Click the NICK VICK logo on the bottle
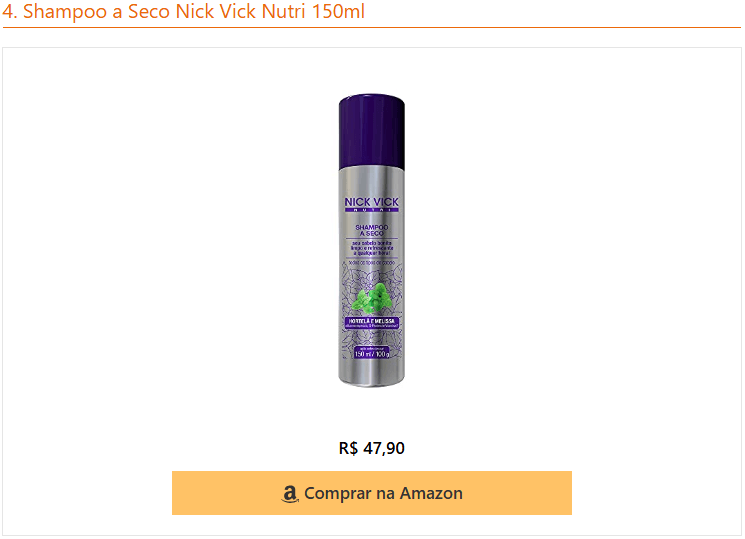 [372, 204]
